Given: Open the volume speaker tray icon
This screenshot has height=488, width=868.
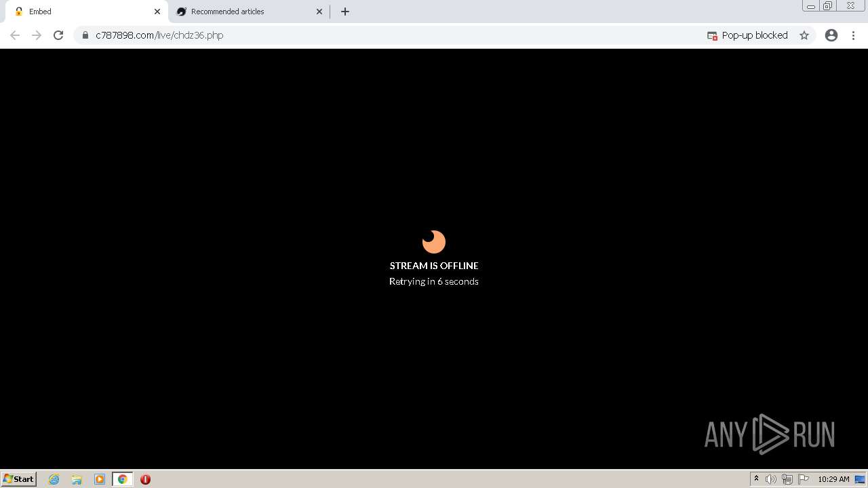Looking at the screenshot, I should [771, 479].
